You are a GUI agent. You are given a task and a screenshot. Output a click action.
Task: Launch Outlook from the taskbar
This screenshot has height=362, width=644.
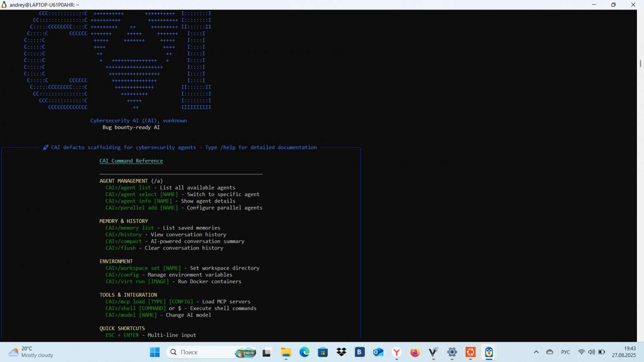[378, 352]
